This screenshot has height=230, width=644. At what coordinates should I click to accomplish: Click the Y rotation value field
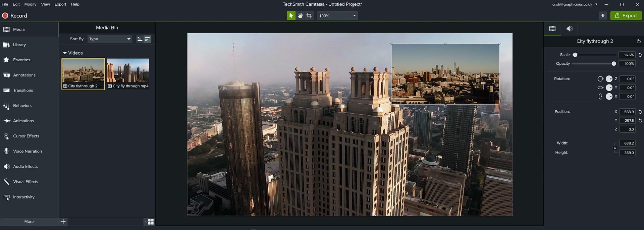coord(627,88)
